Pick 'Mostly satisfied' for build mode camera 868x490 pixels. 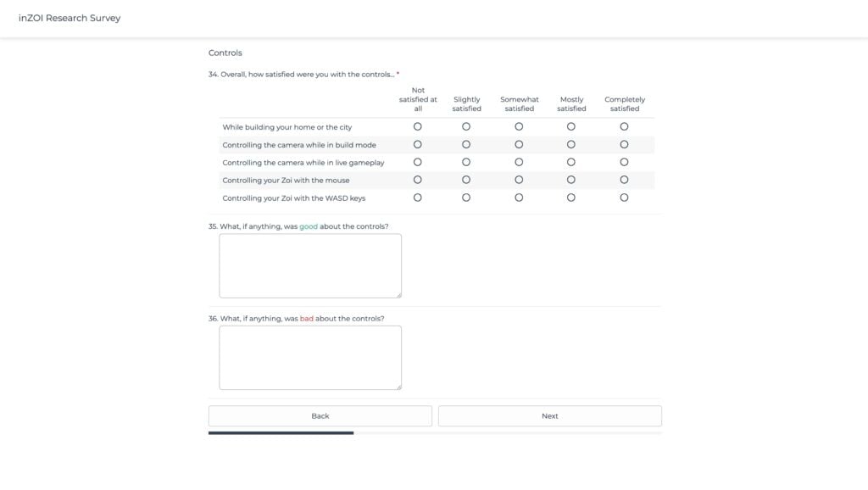tap(571, 144)
